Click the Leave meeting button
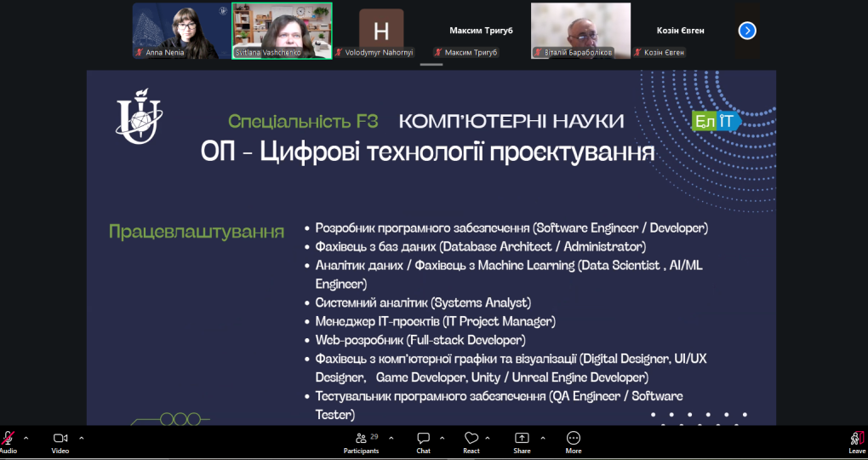The width and height of the screenshot is (868, 460). pos(857,440)
